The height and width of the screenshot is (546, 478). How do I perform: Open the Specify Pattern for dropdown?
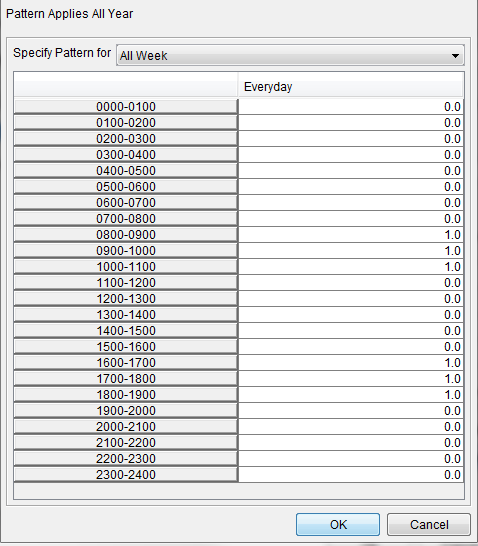pos(290,55)
